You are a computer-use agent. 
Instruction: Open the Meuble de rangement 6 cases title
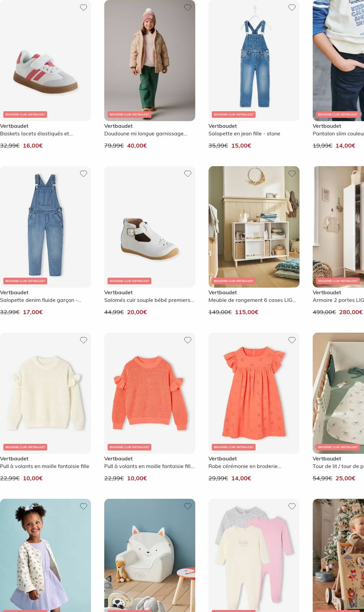tap(252, 300)
